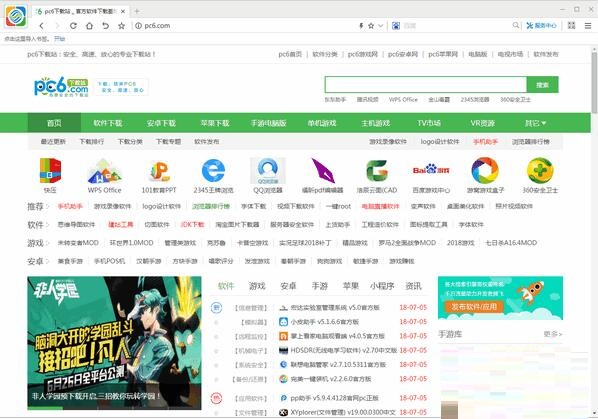This screenshot has width=598, height=419.
Task: Click the orange 发布软件/应用 button
Action: [x=474, y=307]
